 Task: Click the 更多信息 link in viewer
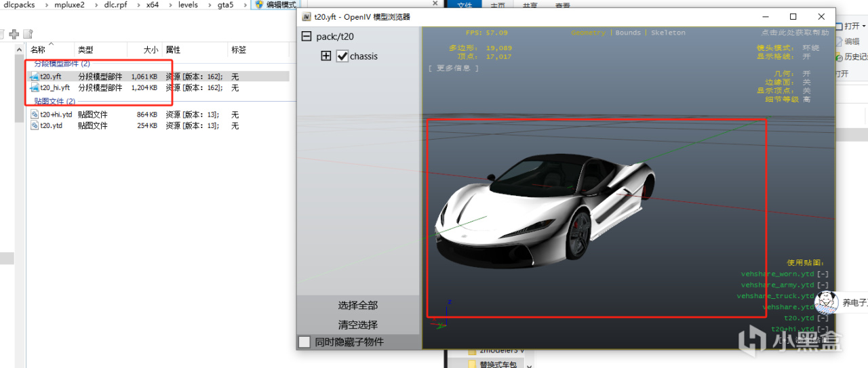453,68
